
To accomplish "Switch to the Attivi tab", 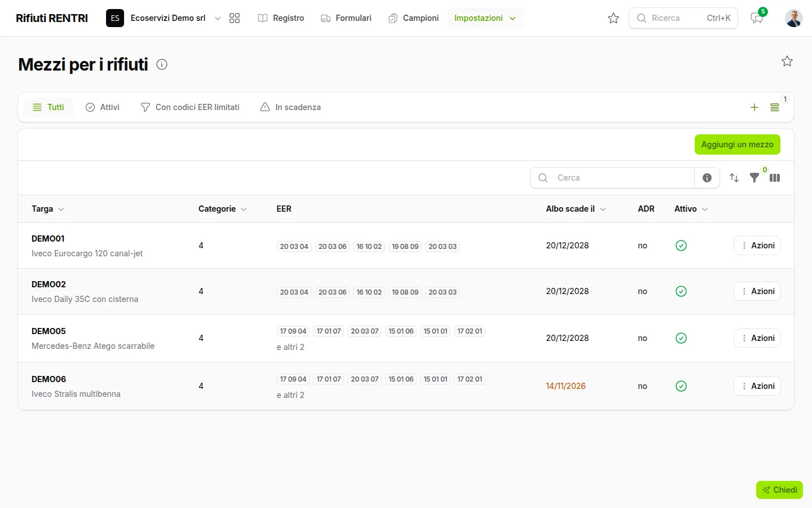I will (103, 107).
